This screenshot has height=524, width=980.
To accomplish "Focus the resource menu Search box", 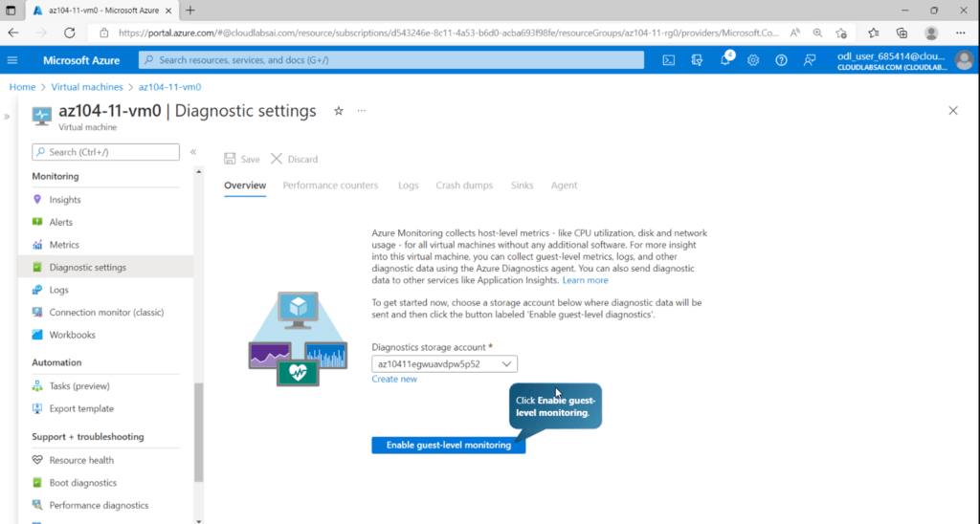I will [x=105, y=152].
